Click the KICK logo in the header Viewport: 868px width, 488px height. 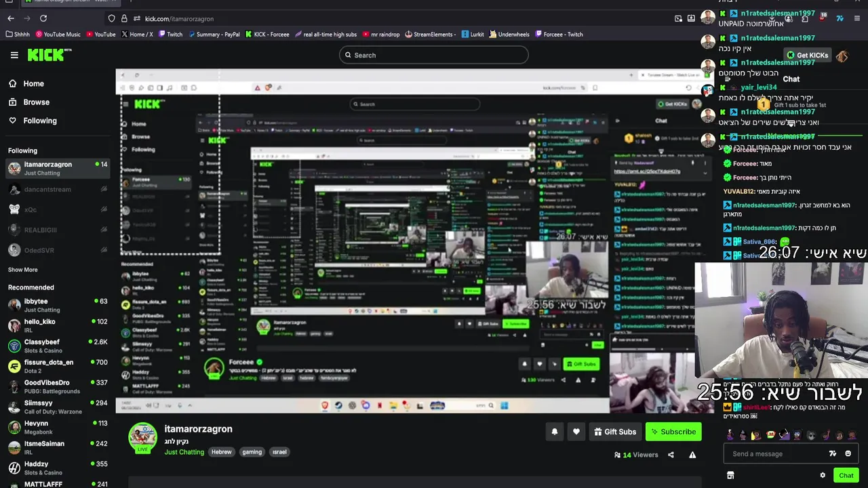click(x=49, y=55)
